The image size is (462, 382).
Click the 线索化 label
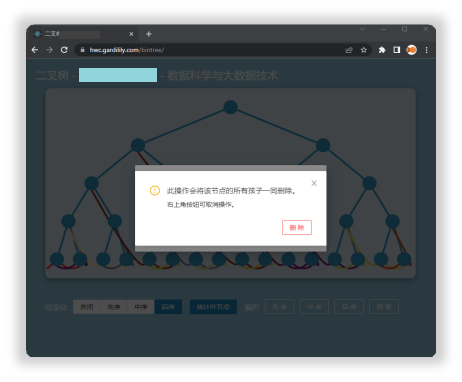pyautogui.click(x=56, y=307)
